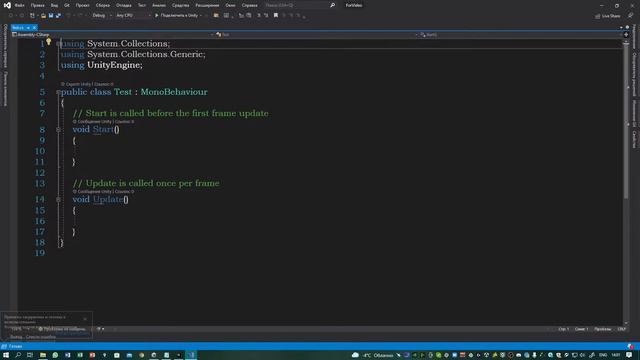Viewport: 640px width, 360px height.
Task: Click the notifications icon in the status bar
Action: [631, 347]
